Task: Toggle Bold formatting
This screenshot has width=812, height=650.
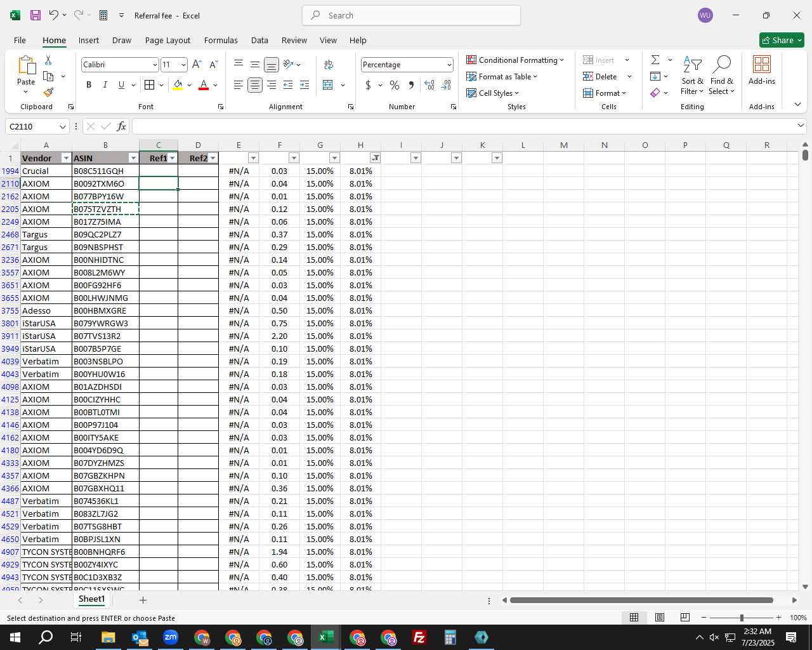Action: coord(89,85)
